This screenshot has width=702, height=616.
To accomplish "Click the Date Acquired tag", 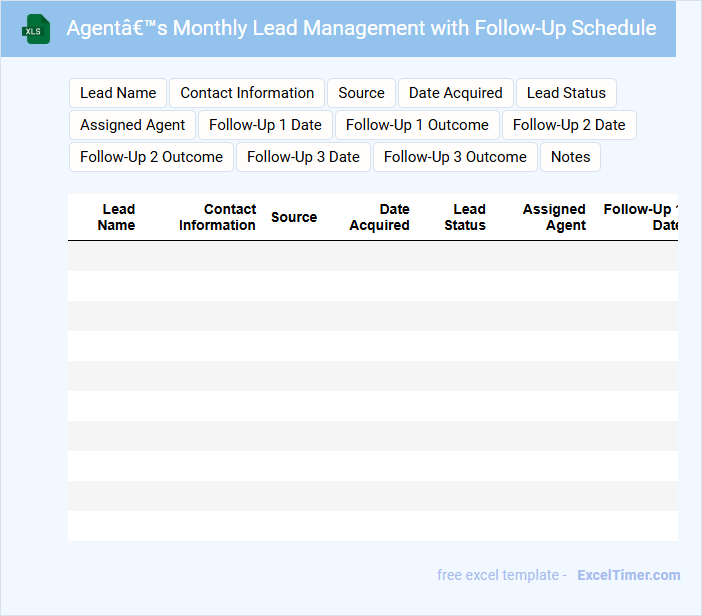I will click(x=456, y=93).
